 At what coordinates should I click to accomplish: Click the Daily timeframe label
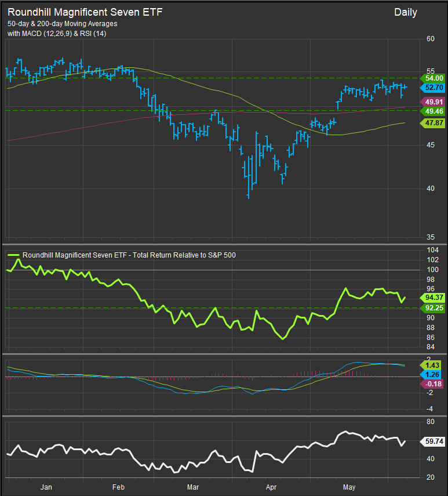coord(406,12)
